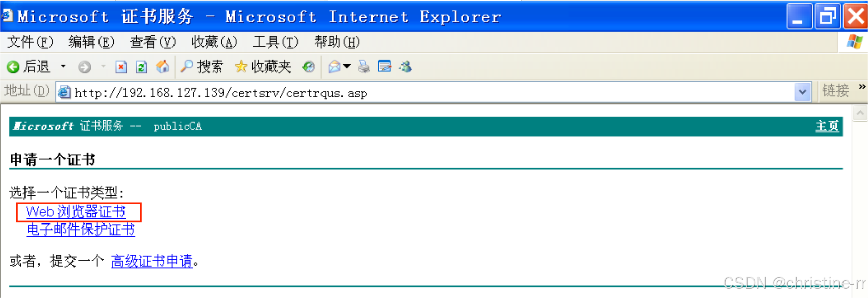The image size is (868, 298).
Task: Open the 高级证书申请 link
Action: pos(152,262)
